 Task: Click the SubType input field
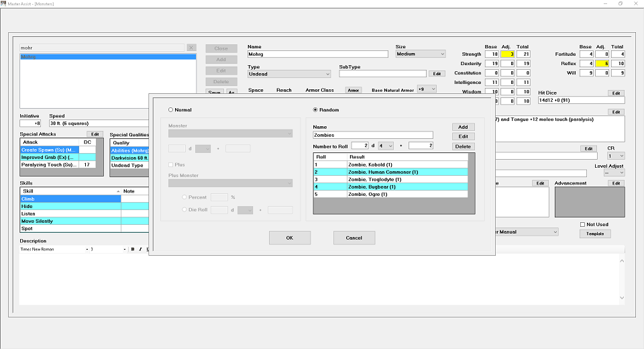tap(383, 74)
